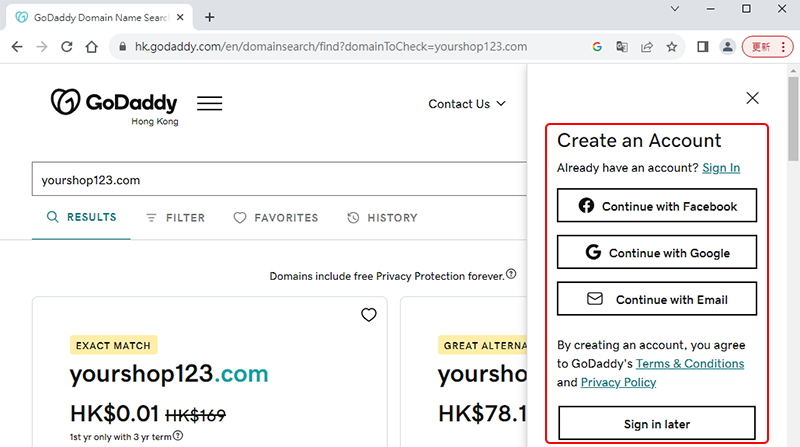Click Sign in later button
Screen dimensions: 800x447
click(x=657, y=423)
